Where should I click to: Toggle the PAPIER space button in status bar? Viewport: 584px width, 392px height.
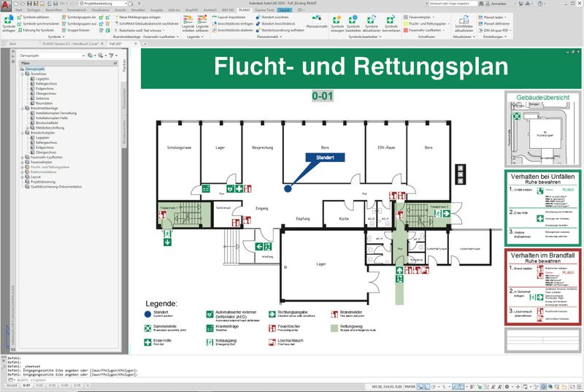(x=410, y=387)
